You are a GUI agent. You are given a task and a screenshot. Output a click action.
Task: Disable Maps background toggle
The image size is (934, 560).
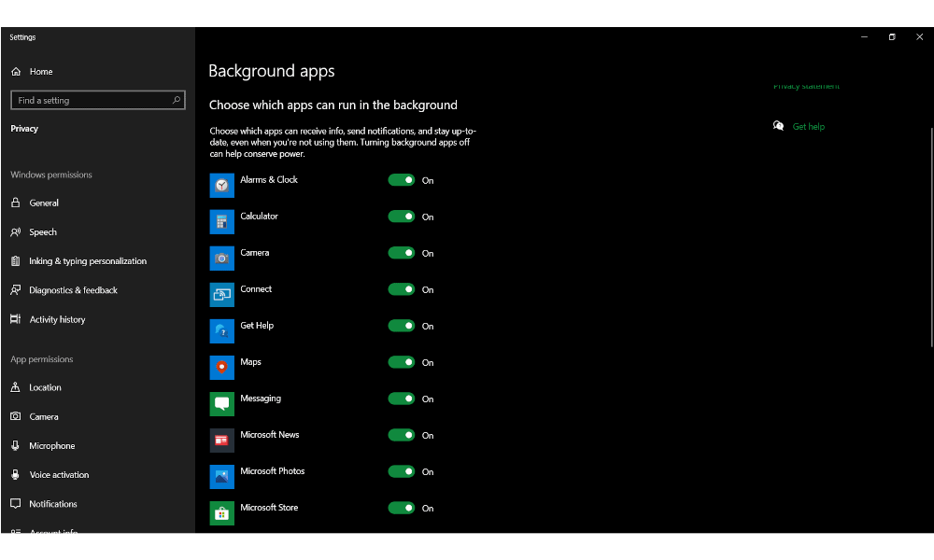[x=401, y=362]
